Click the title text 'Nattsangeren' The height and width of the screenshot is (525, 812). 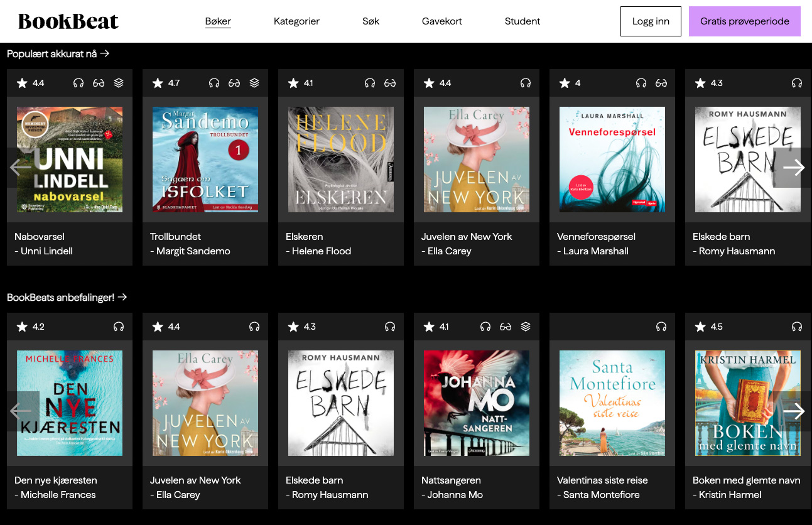pyautogui.click(x=451, y=480)
